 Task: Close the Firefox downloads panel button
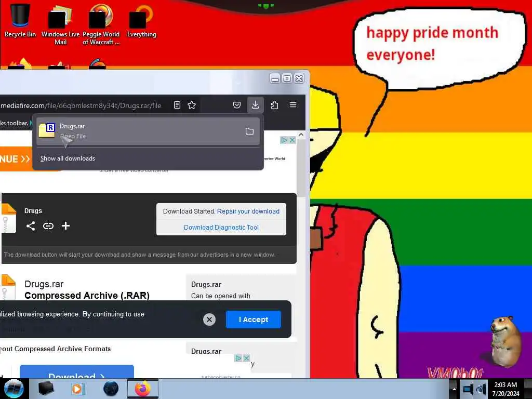256,105
